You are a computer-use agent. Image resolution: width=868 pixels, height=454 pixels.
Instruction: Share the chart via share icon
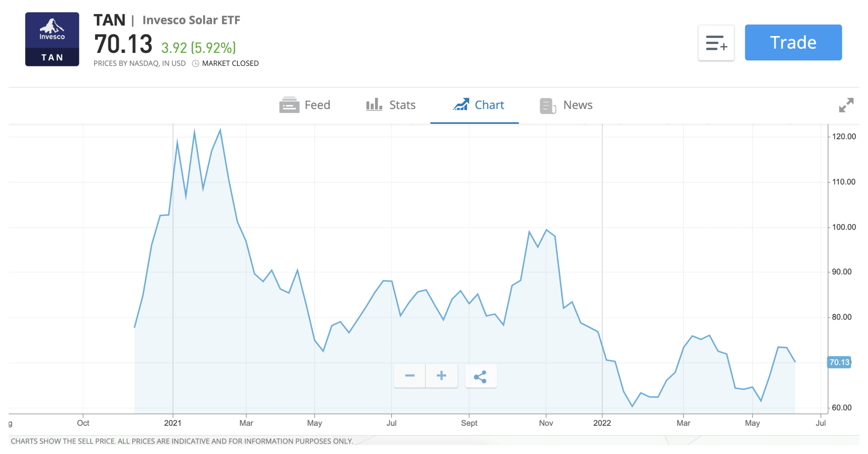click(x=480, y=376)
